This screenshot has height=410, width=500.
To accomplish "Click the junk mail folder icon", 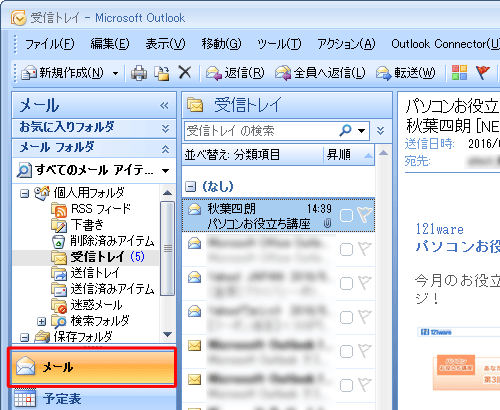I will click(x=59, y=306).
